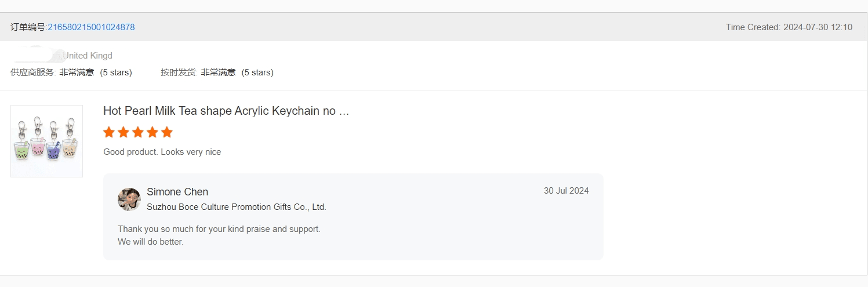868x287 pixels.
Task: Click the fourth orange rating star
Action: click(152, 132)
